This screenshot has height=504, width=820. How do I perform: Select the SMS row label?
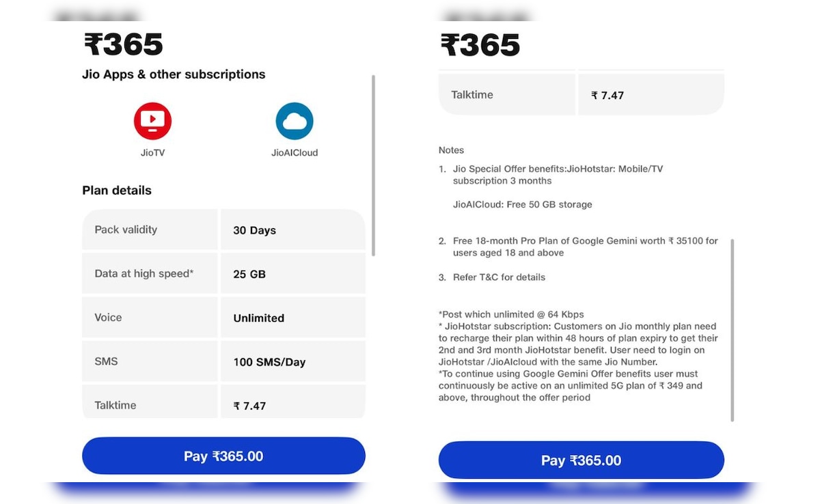(x=106, y=361)
